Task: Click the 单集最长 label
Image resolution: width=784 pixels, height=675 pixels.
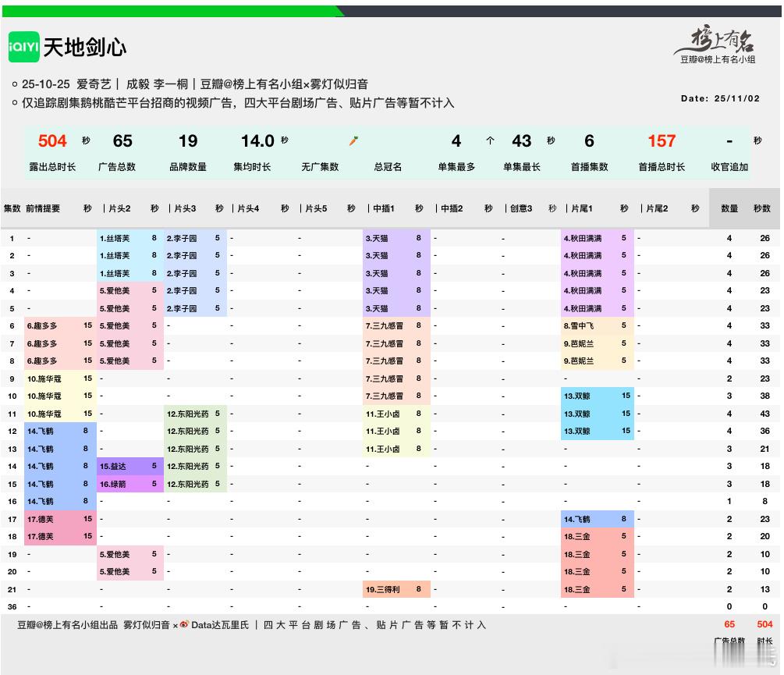Action: (x=522, y=166)
